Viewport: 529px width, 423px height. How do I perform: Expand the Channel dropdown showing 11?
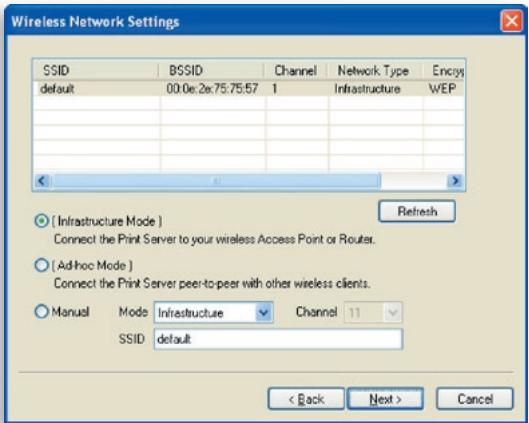[x=373, y=312]
